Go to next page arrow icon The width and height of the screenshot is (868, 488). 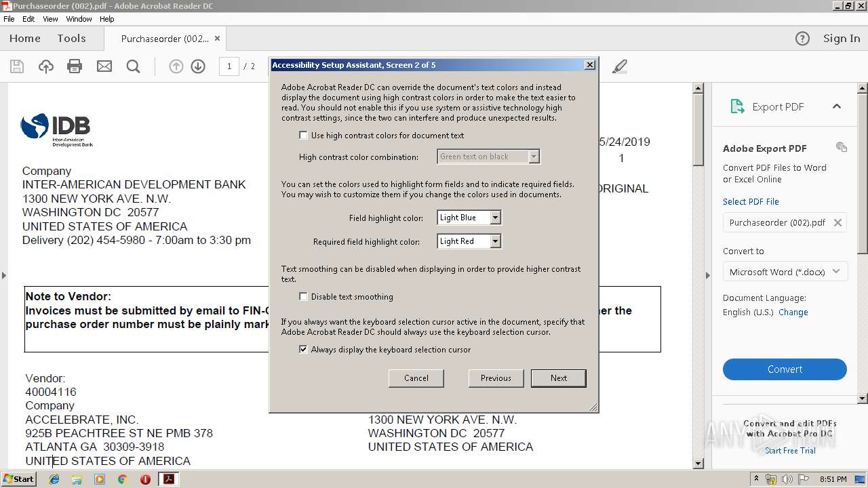[x=198, y=66]
